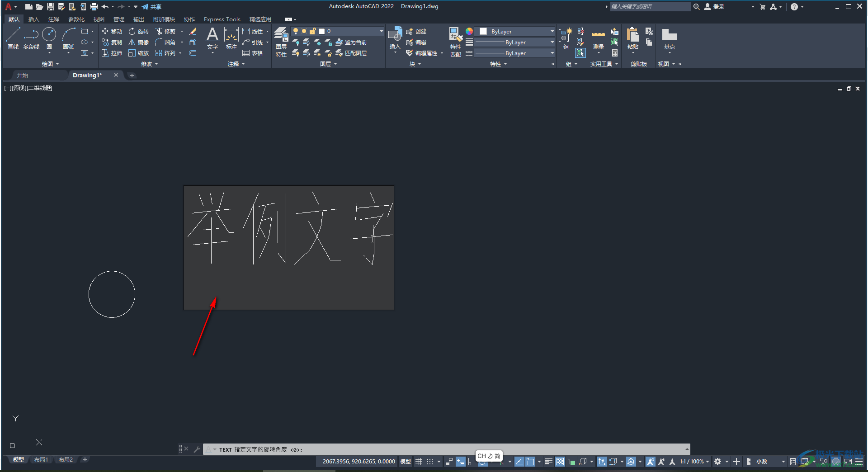The width and height of the screenshot is (868, 472).
Task: Activate the 圆 (Circle) tool
Action: (x=49, y=38)
